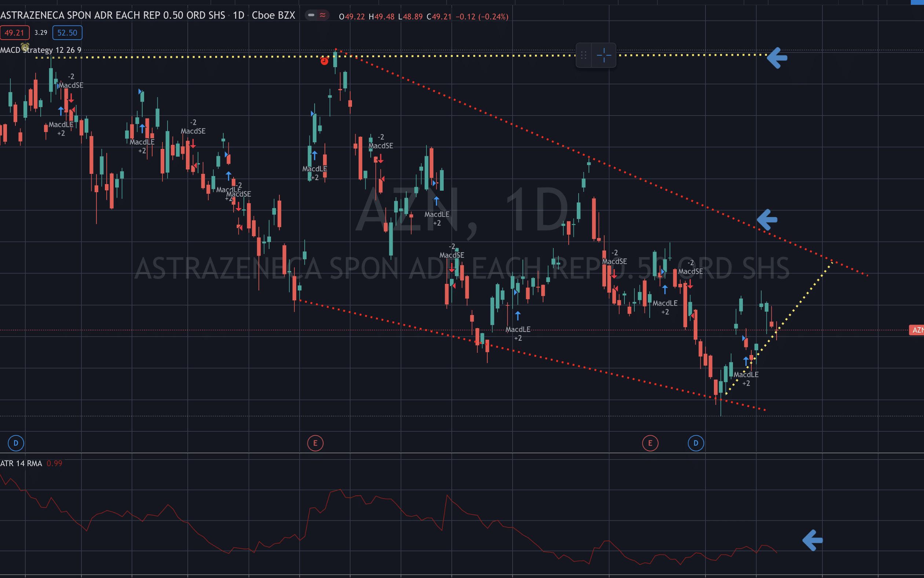Viewport: 924px width, 578px height.
Task: Open the first earnings E marker
Action: [315, 443]
